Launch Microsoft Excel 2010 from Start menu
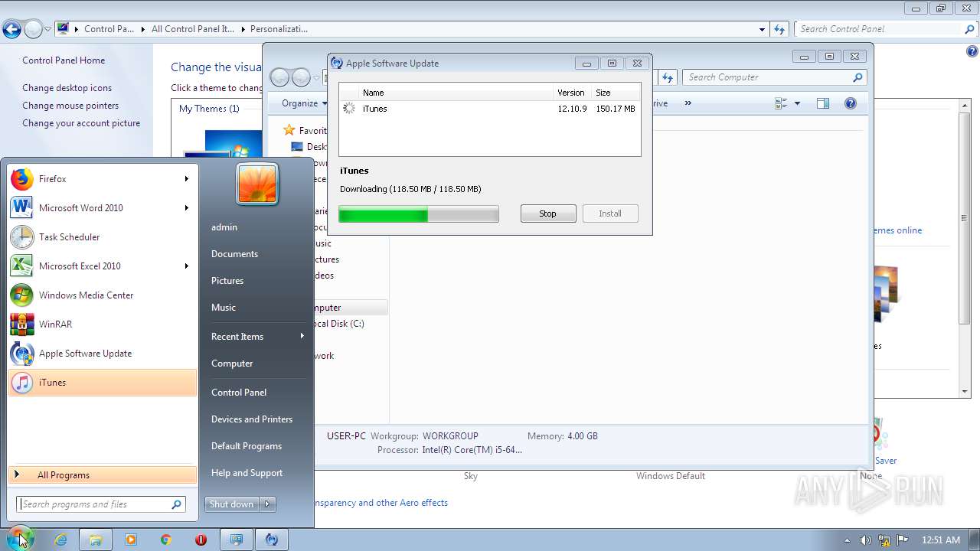This screenshot has height=551, width=980. coord(103,266)
